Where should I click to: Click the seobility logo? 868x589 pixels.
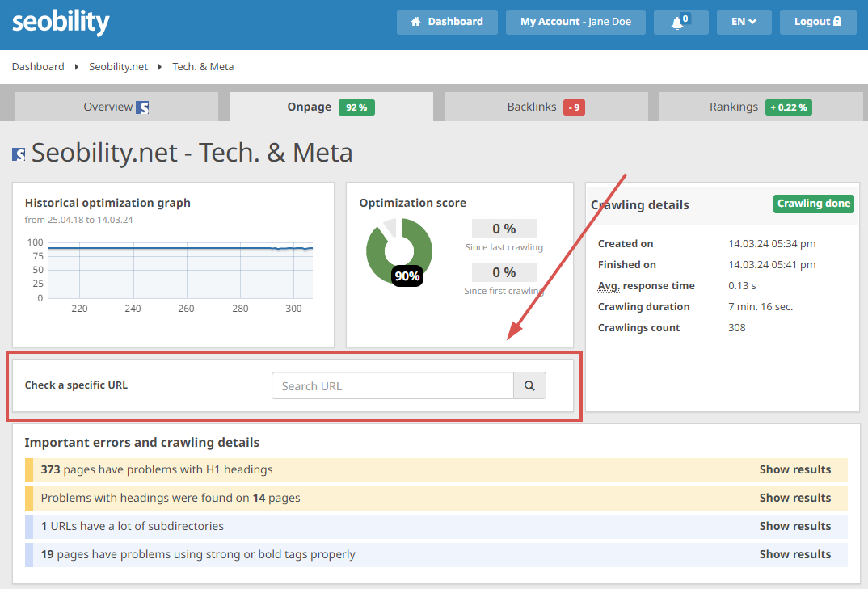point(61,23)
